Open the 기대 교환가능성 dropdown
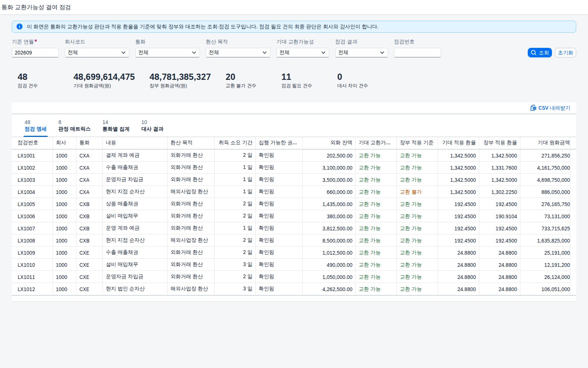 coord(303,53)
